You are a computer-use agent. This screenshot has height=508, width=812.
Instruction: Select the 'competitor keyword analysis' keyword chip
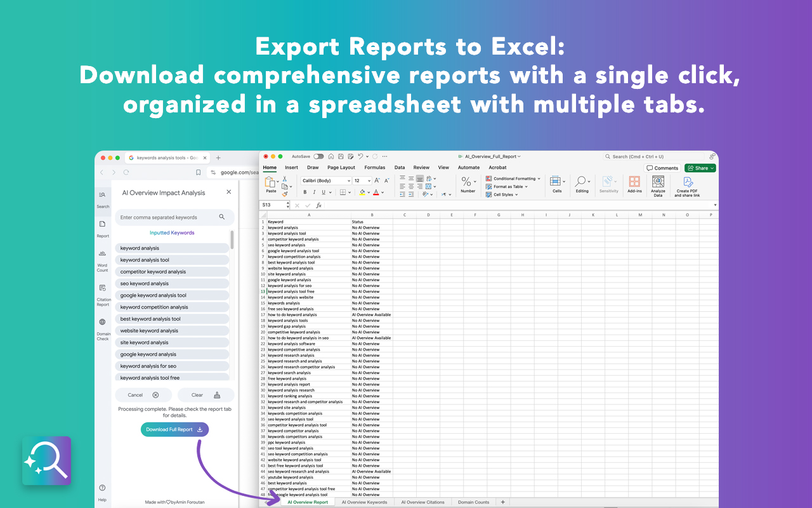click(172, 272)
